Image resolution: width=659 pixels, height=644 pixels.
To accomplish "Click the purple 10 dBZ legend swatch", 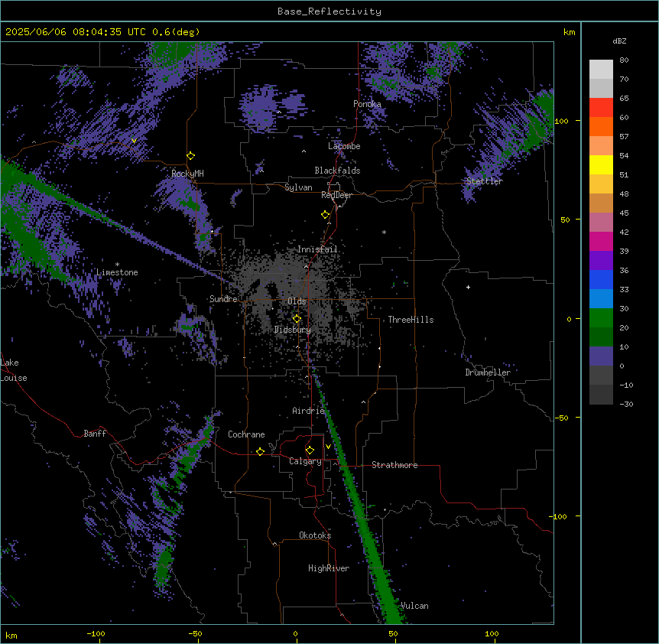I will (x=601, y=356).
